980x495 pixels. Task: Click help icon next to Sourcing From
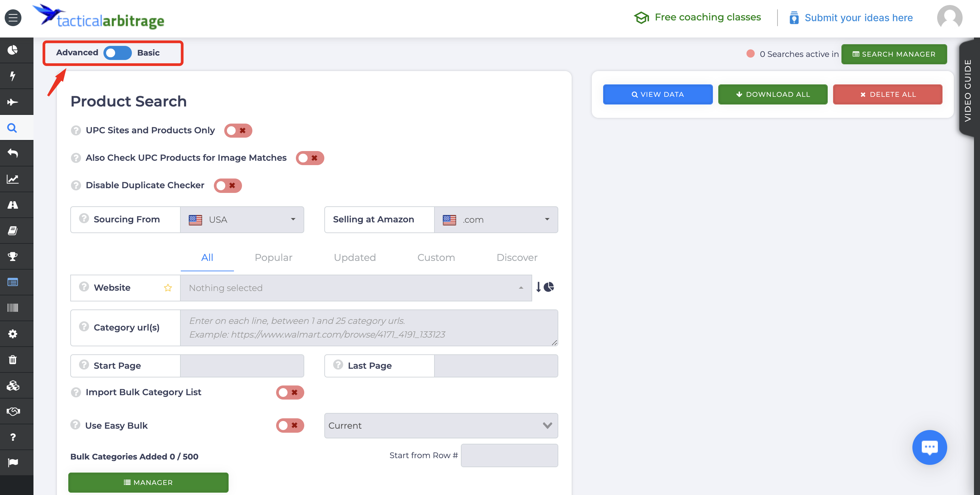pyautogui.click(x=84, y=219)
